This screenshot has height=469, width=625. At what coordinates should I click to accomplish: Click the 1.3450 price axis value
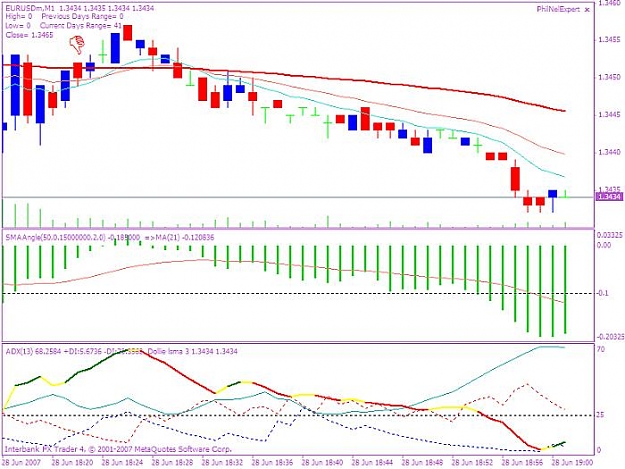click(x=609, y=77)
